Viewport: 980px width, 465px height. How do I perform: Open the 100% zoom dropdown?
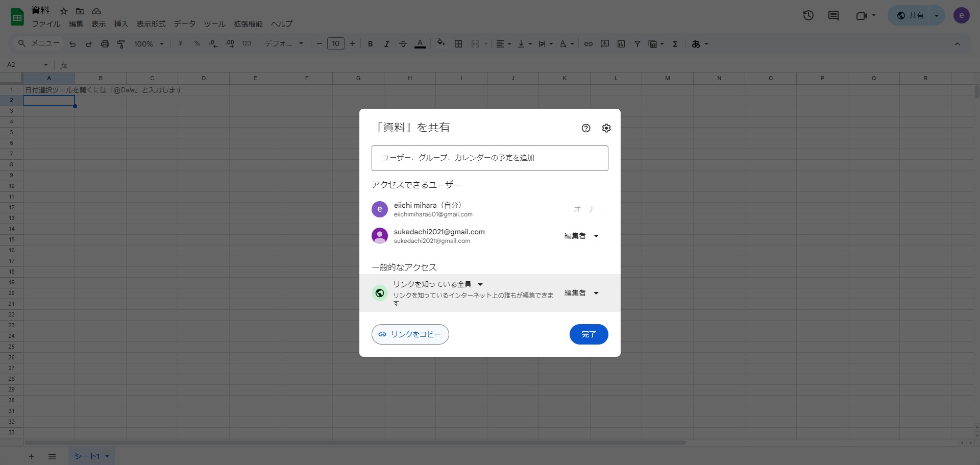point(149,44)
